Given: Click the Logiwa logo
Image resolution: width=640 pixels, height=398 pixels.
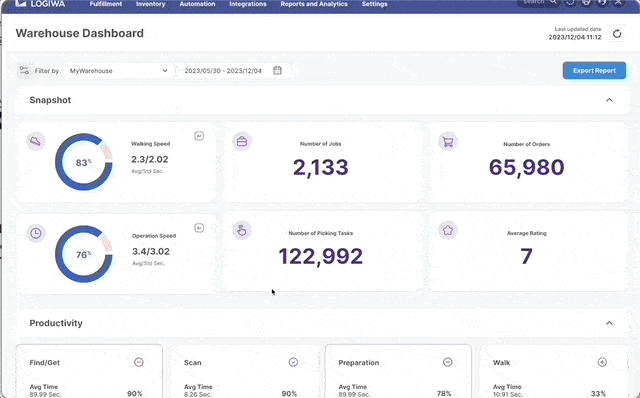Looking at the screenshot, I should tap(40, 4).
